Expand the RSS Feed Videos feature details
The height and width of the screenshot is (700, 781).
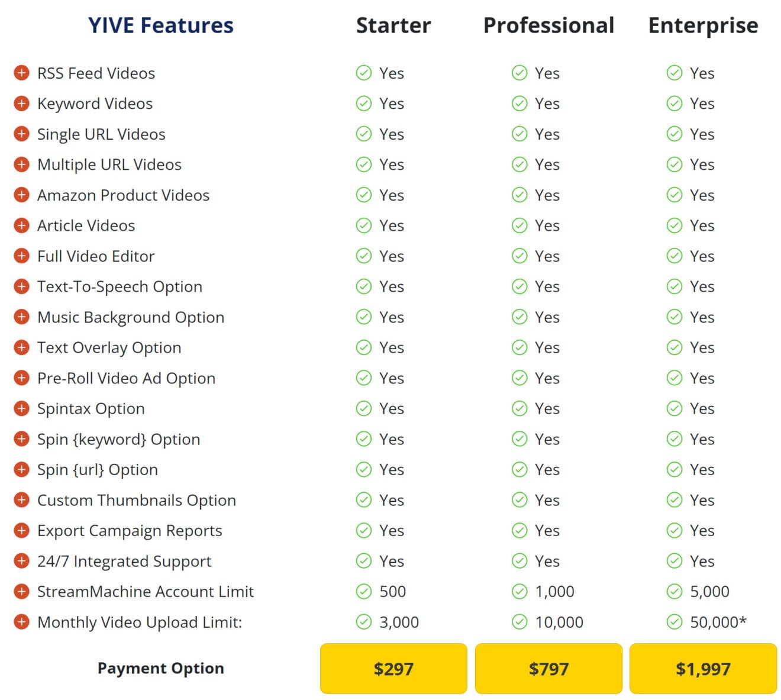22,73
